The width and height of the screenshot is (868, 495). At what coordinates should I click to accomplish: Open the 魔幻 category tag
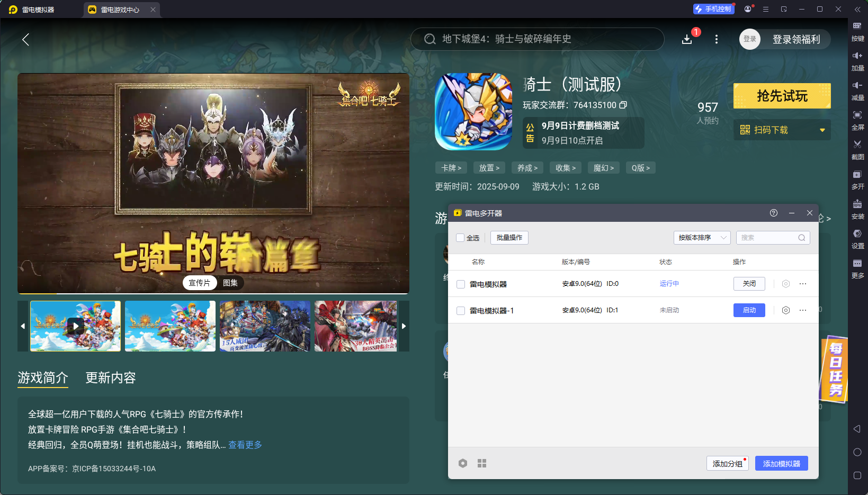point(604,168)
